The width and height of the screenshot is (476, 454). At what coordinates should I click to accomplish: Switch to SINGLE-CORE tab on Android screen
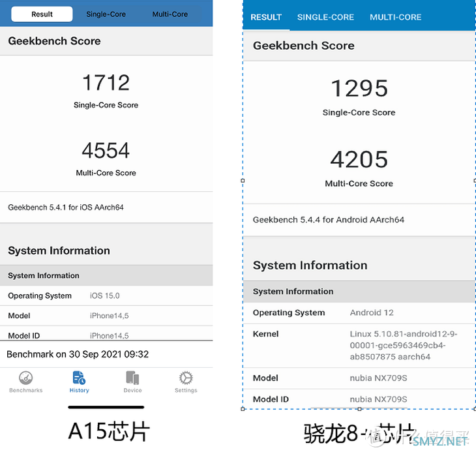[325, 17]
